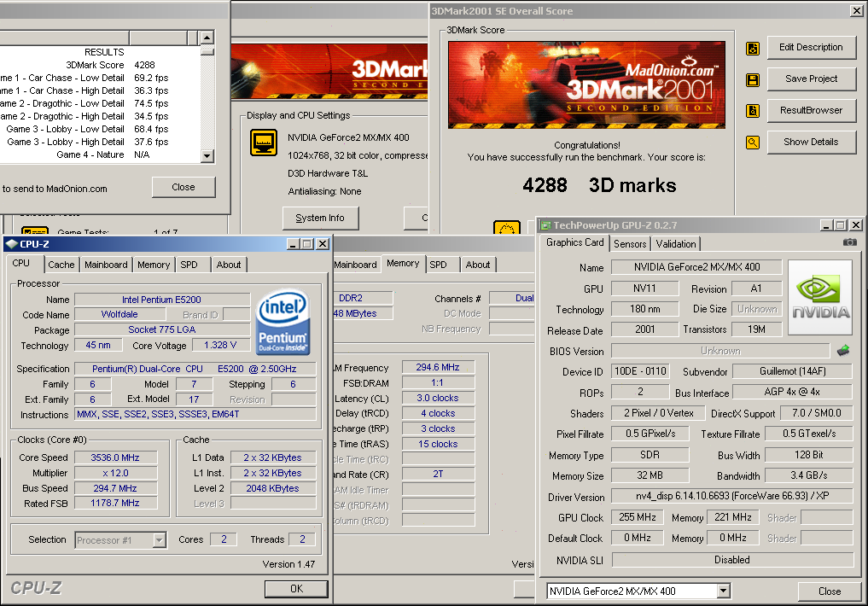Open ResultBrowser
Viewport: 868px width, 606px height.
point(811,111)
